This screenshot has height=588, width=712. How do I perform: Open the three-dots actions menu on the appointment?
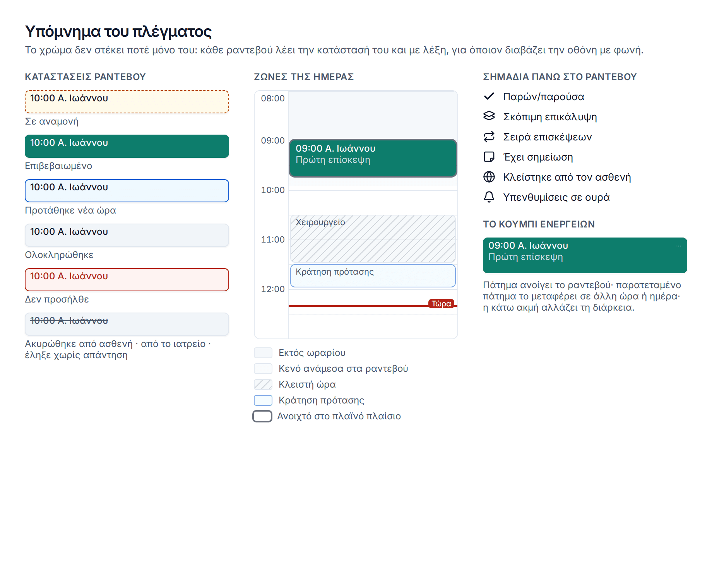pyautogui.click(x=678, y=246)
